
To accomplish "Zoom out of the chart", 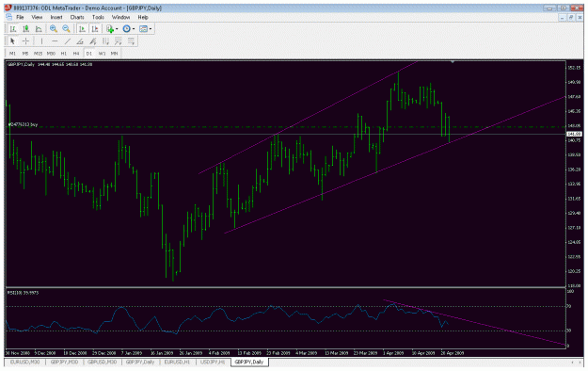I will point(67,29).
